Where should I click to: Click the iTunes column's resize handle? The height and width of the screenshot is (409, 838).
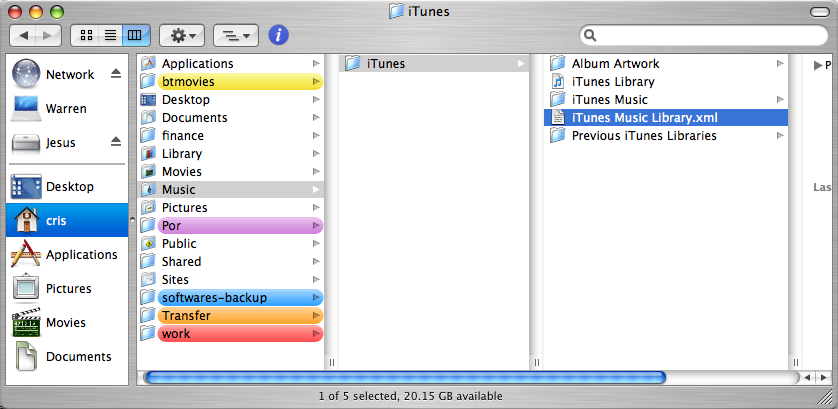click(537, 362)
